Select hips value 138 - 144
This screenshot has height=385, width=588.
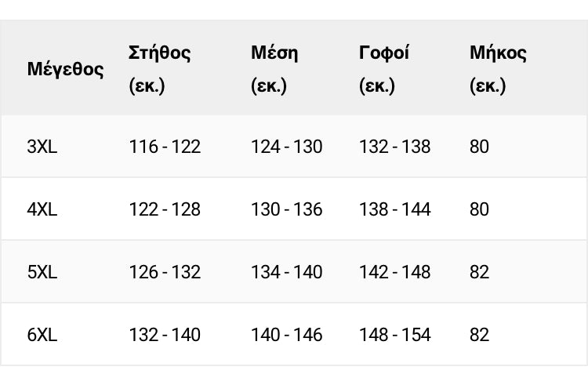click(395, 209)
